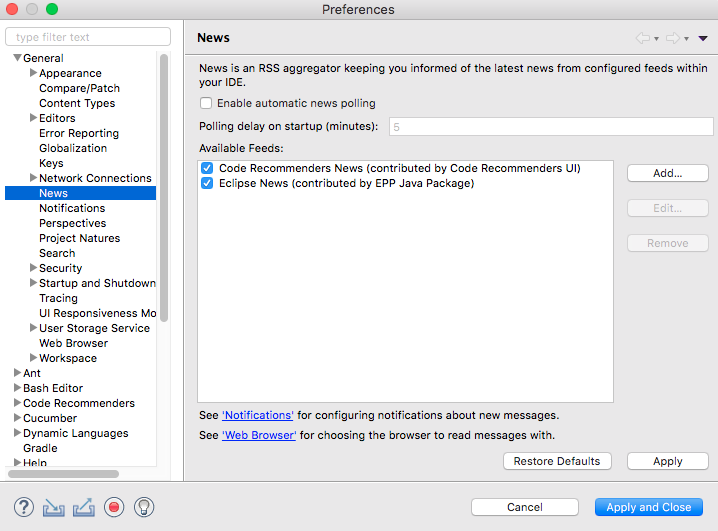Select Content Types in the tree
Viewport: 718px width, 531px height.
point(77,103)
